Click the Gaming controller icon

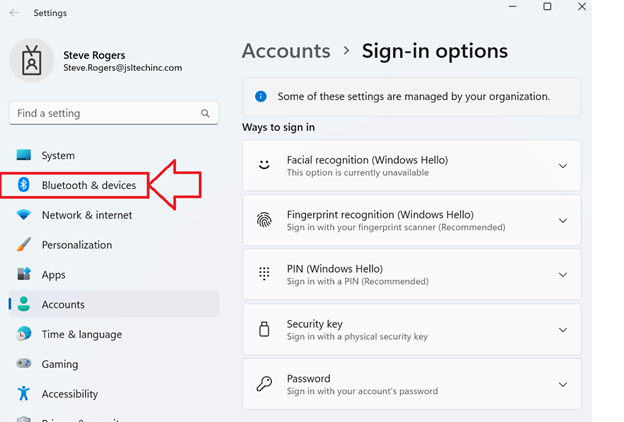point(24,364)
